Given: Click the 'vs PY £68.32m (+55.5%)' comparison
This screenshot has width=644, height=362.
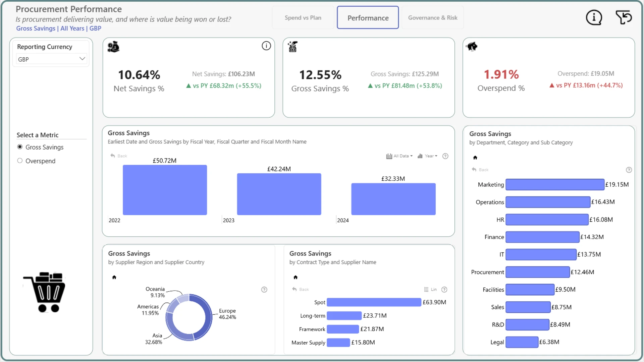Looking at the screenshot, I should pos(224,86).
